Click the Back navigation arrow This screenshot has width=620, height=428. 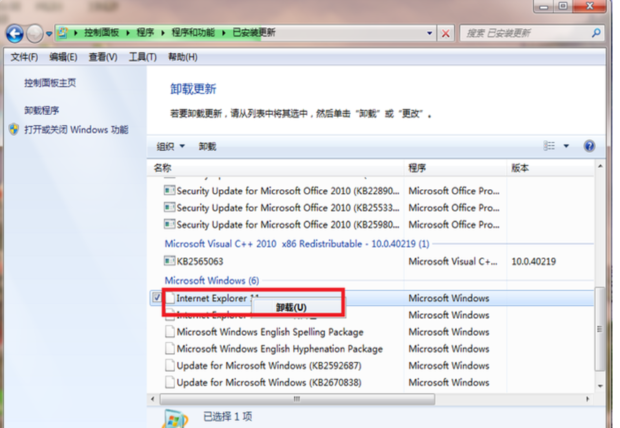15,34
